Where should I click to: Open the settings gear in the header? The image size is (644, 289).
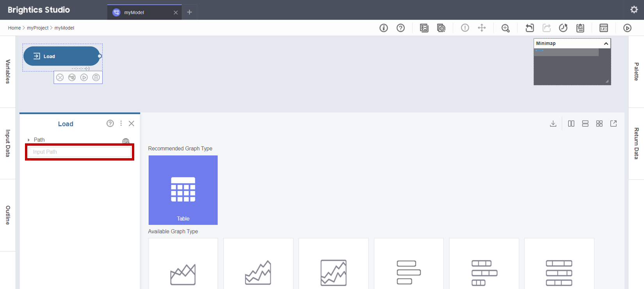click(634, 10)
